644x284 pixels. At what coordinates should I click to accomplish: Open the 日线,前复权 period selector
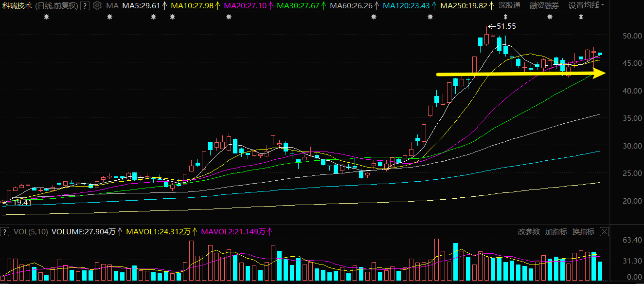pos(57,6)
